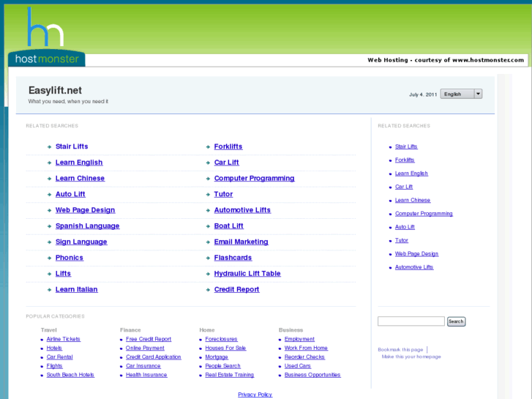Open the bold Tutor link
The height and width of the screenshot is (399, 532).
pyautogui.click(x=224, y=194)
